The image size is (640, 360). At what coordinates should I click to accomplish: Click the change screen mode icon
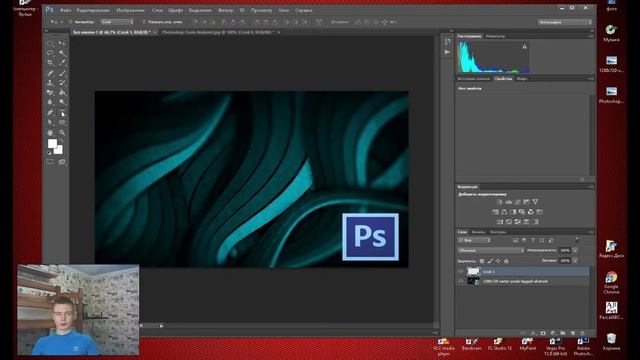62,162
